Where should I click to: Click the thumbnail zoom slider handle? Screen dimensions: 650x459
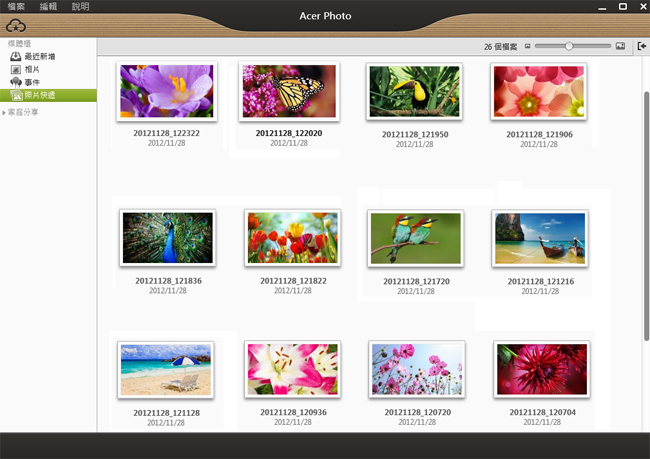pos(569,46)
